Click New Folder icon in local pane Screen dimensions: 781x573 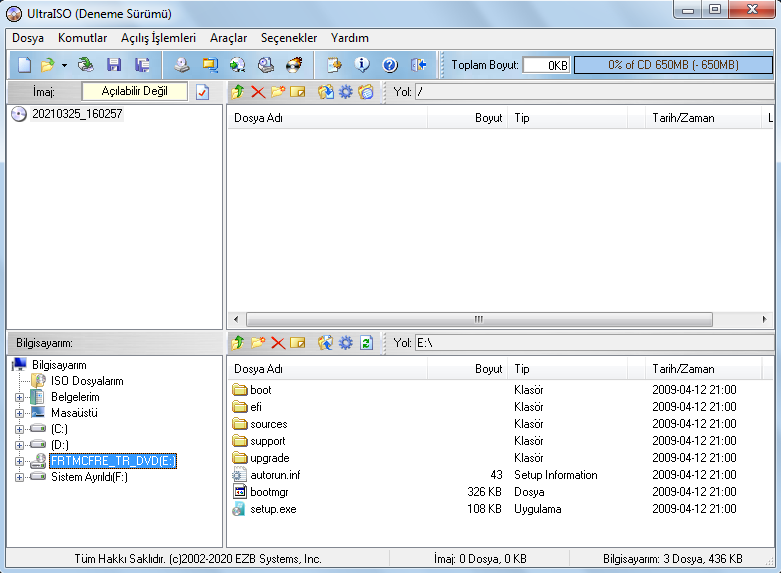coord(258,343)
